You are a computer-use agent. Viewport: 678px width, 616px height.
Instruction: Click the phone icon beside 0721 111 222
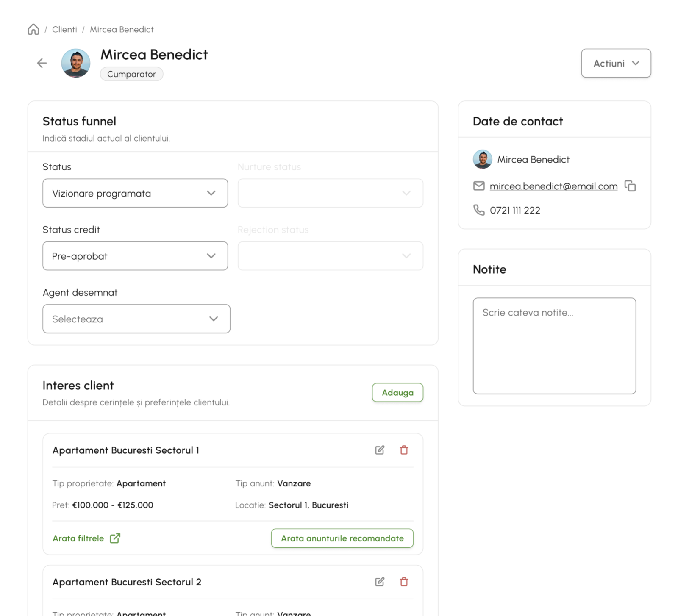[x=479, y=210]
